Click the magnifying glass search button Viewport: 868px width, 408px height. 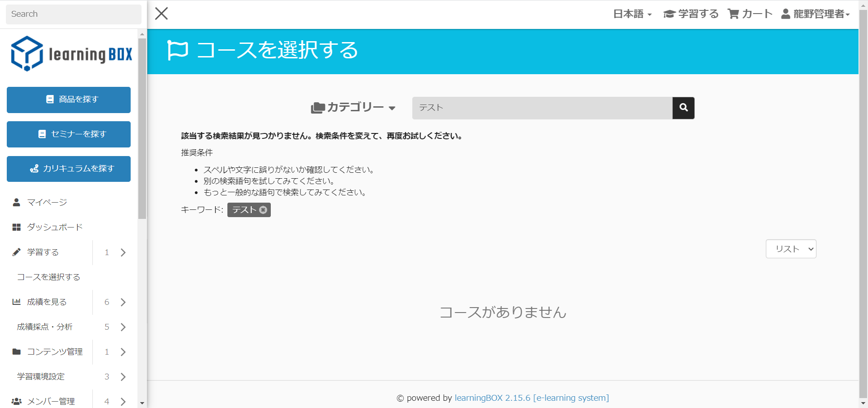click(683, 108)
